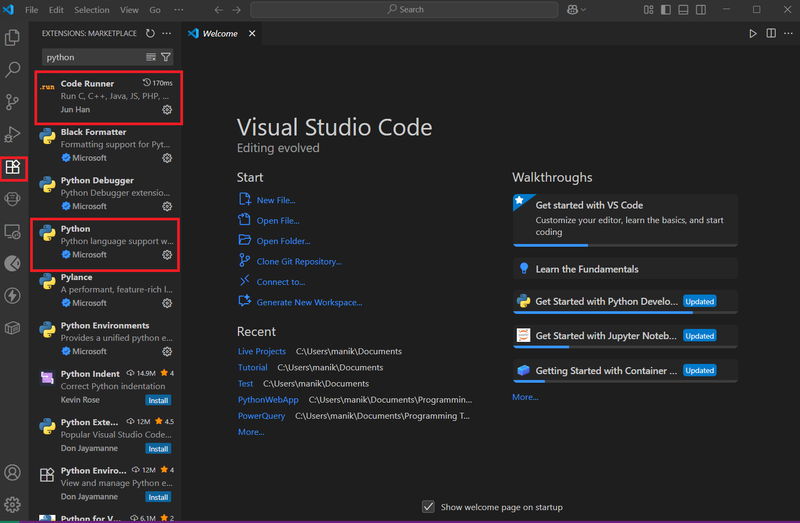Open the Explorer view in activity bar
This screenshot has width=800, height=523.
click(12, 37)
